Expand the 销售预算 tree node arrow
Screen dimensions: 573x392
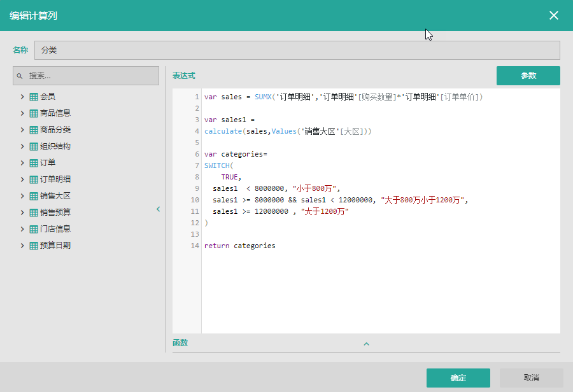click(x=22, y=213)
